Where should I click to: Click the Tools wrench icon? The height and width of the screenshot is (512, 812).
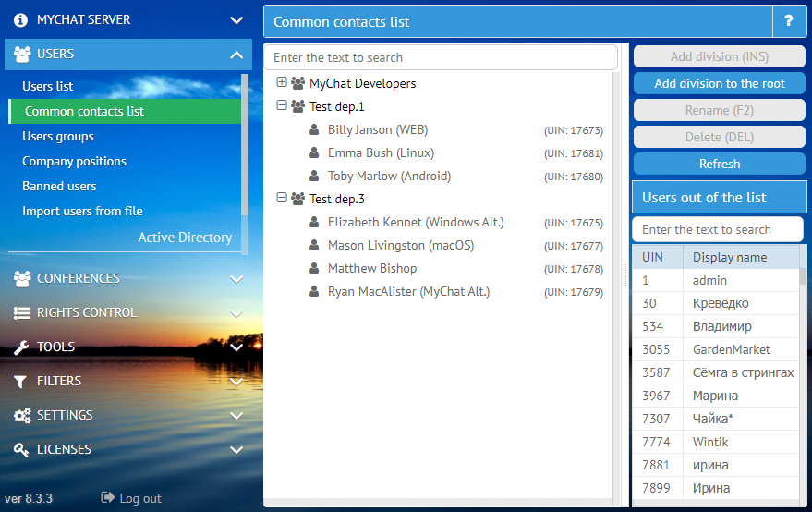point(22,347)
